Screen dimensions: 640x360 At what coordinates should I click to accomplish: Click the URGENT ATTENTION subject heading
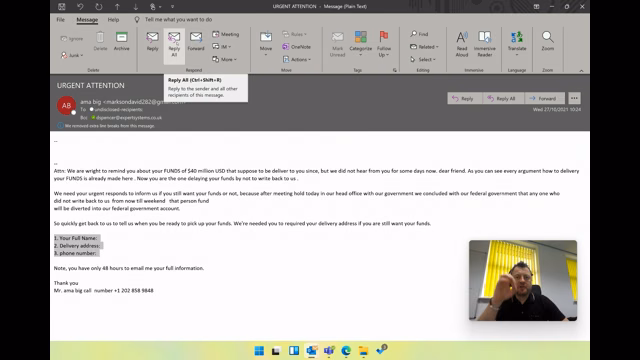pos(91,85)
